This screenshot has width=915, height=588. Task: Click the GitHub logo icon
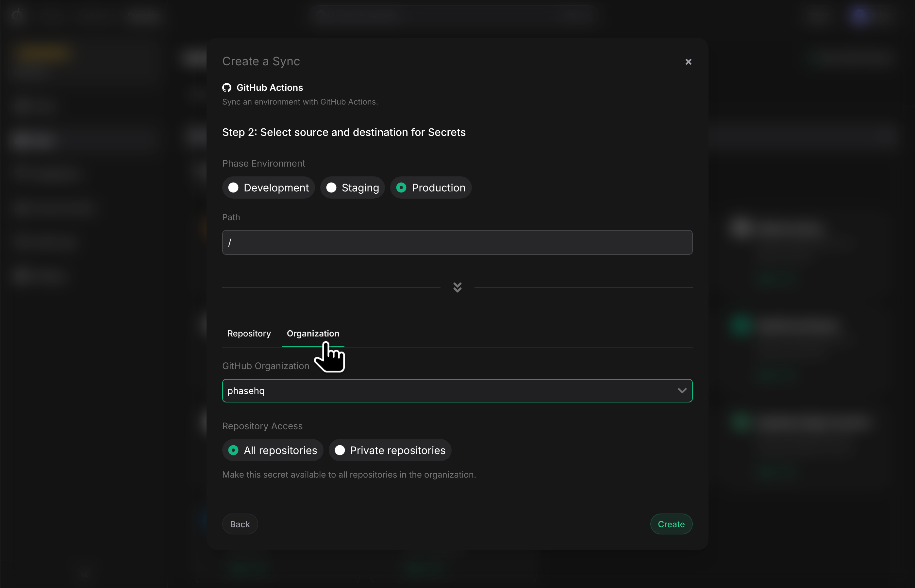(x=227, y=88)
